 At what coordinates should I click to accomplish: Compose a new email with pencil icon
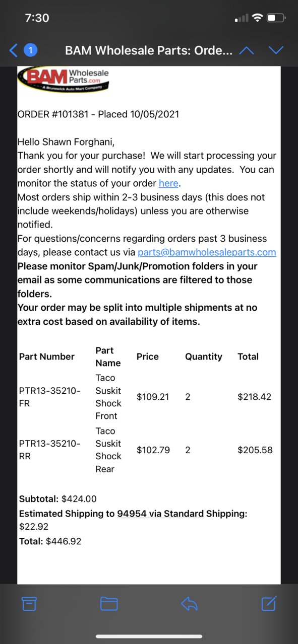(x=269, y=603)
